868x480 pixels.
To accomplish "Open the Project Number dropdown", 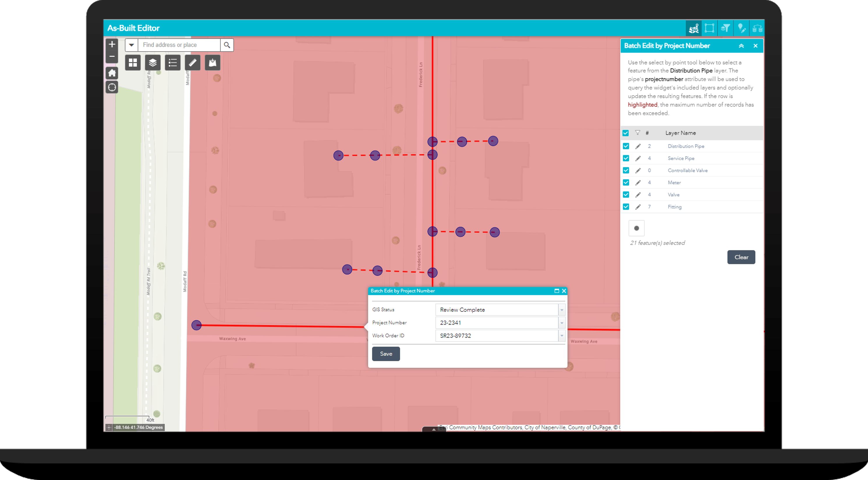I will 562,323.
